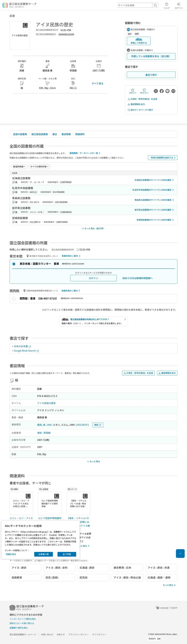Viewport: 187px width, 644px height.
Task: Choose 必要最小限 cookies button
Action: [x=44, y=554]
